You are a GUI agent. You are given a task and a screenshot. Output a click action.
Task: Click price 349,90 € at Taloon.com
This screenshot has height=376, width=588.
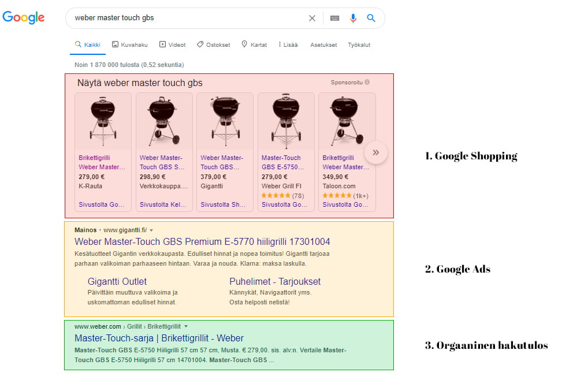click(x=335, y=177)
